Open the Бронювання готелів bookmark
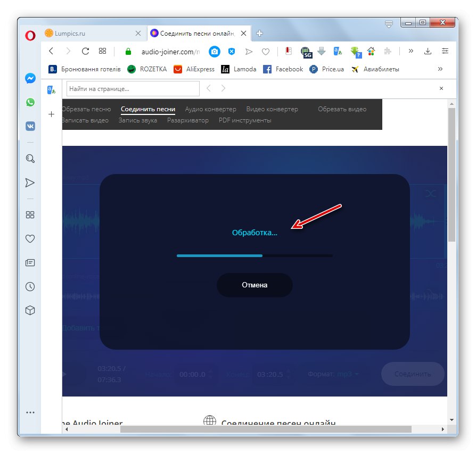The image size is (476, 454). (85, 69)
